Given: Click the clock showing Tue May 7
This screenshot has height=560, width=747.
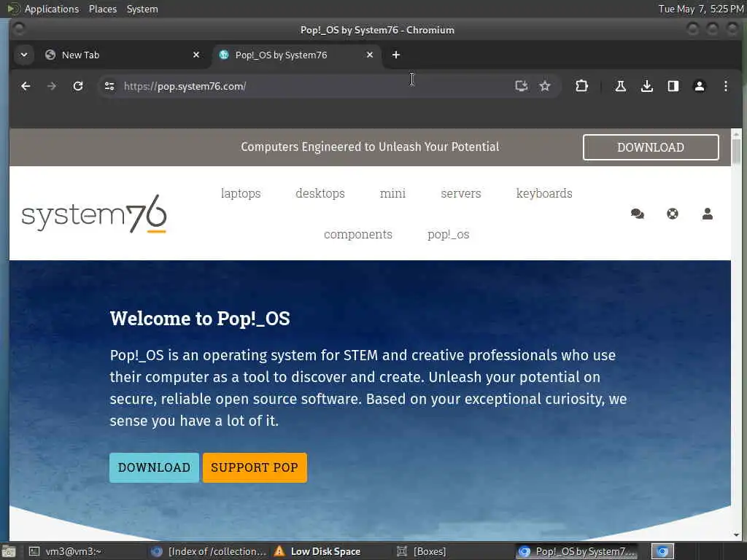Looking at the screenshot, I should 701,9.
